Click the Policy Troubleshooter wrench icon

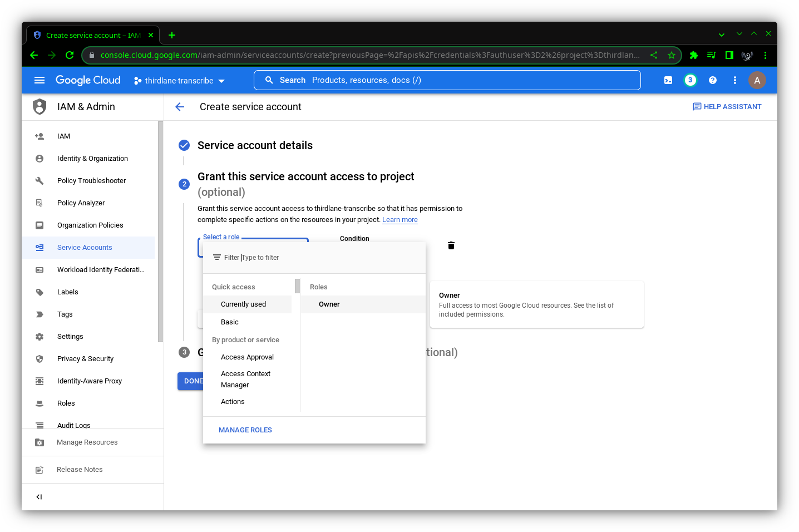point(40,181)
